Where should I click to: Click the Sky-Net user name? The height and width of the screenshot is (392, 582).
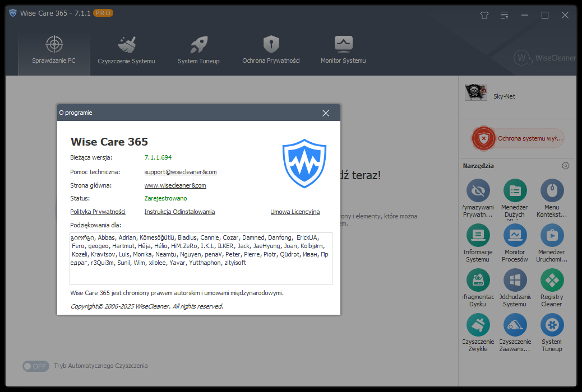[504, 96]
